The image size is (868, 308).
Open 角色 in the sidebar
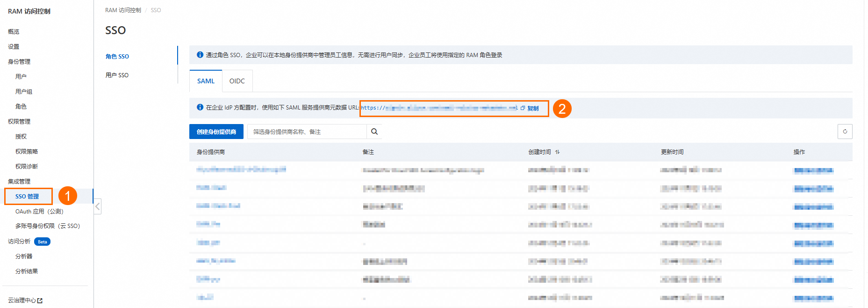(21, 107)
